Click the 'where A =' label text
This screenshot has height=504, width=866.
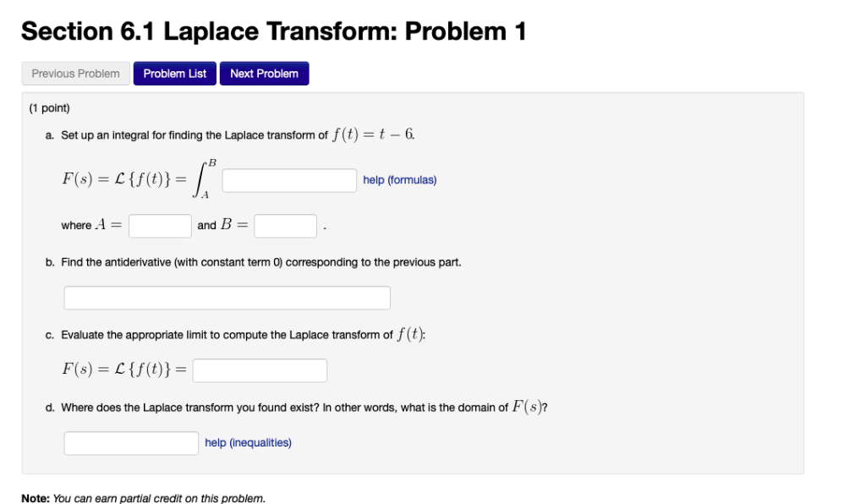click(x=93, y=225)
